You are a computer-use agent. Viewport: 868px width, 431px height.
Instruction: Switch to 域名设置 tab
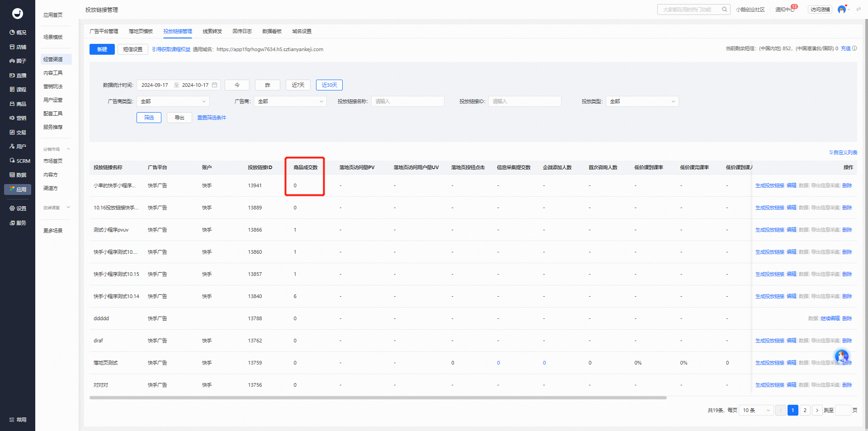pos(302,31)
